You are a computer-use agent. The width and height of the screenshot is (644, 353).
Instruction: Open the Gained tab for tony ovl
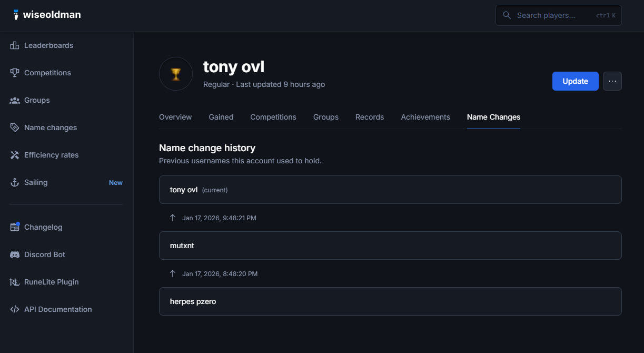tap(221, 117)
